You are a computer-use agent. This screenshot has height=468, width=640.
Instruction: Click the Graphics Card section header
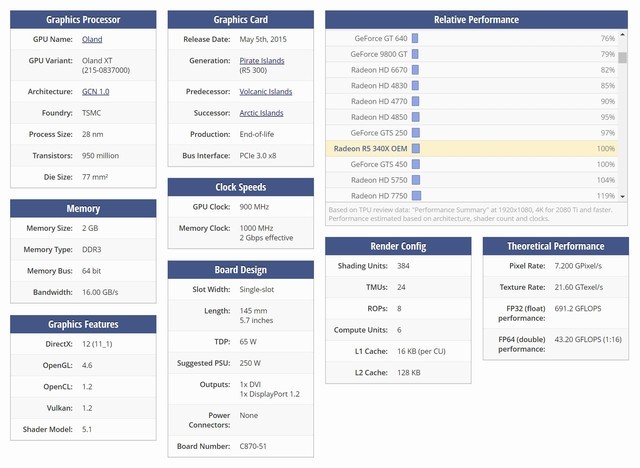(241, 20)
